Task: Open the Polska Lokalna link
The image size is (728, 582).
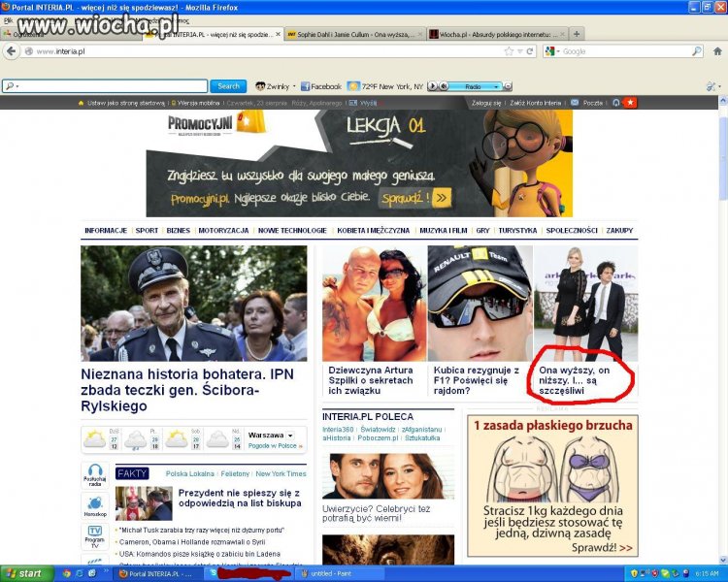Action: click(x=190, y=473)
